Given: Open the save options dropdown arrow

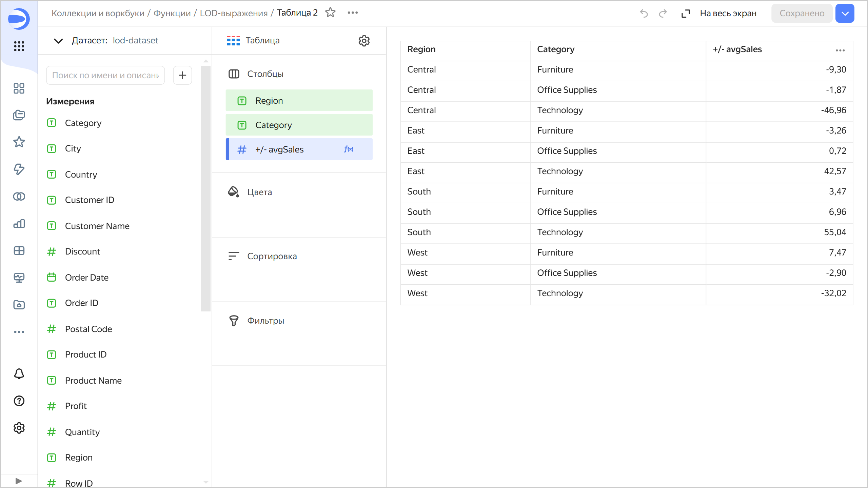Looking at the screenshot, I should click(845, 14).
